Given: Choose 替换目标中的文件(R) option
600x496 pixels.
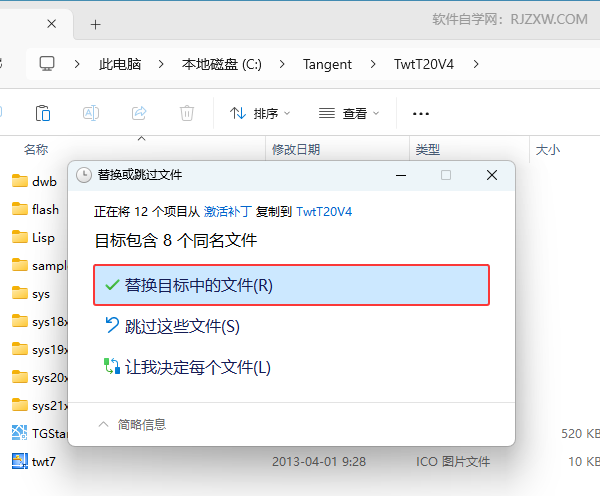Looking at the screenshot, I should (292, 285).
